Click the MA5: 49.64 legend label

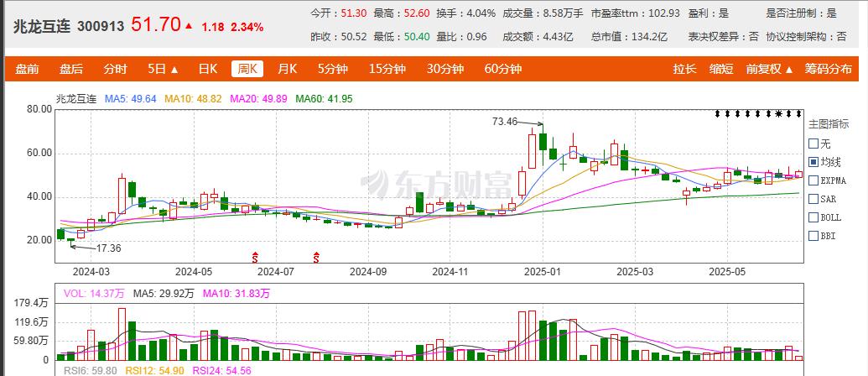point(131,99)
